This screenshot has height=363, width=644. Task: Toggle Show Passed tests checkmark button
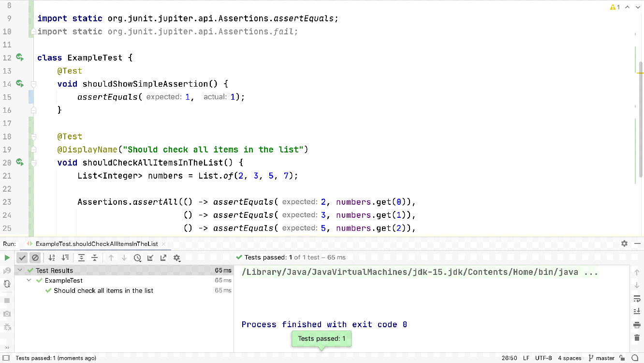[x=22, y=258]
